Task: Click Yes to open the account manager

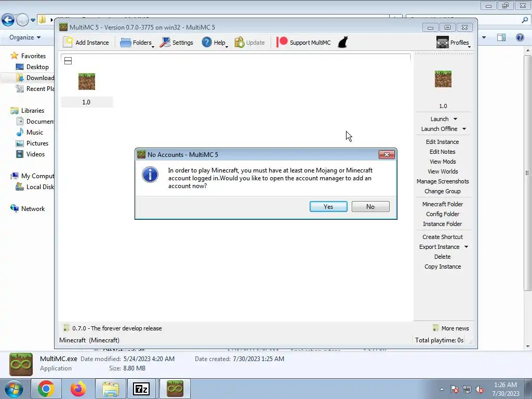Action: (x=328, y=206)
